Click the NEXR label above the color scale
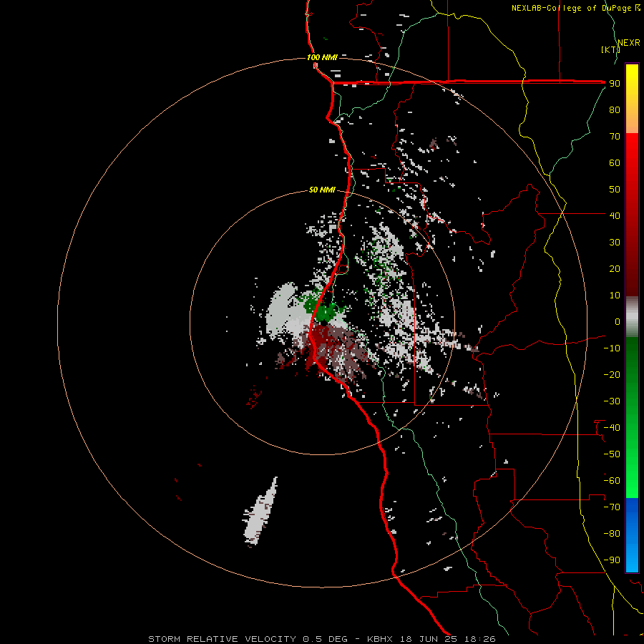Viewport: 644px width, 644px height. click(x=628, y=42)
